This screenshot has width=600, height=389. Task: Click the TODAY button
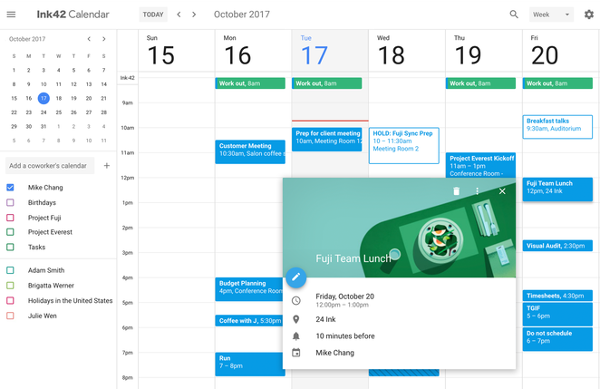click(x=153, y=15)
